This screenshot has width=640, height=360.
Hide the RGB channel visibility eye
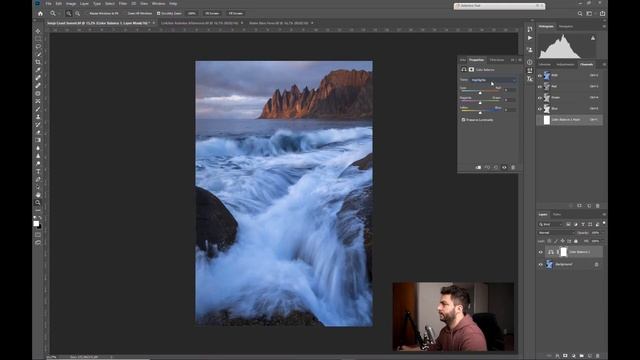(540, 76)
